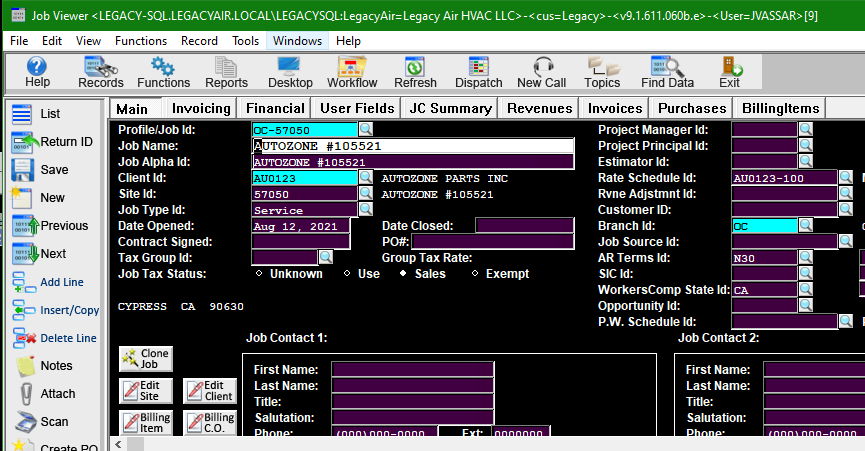This screenshot has height=451, width=865.
Task: Open the Reports toolbar icon
Action: [x=226, y=72]
